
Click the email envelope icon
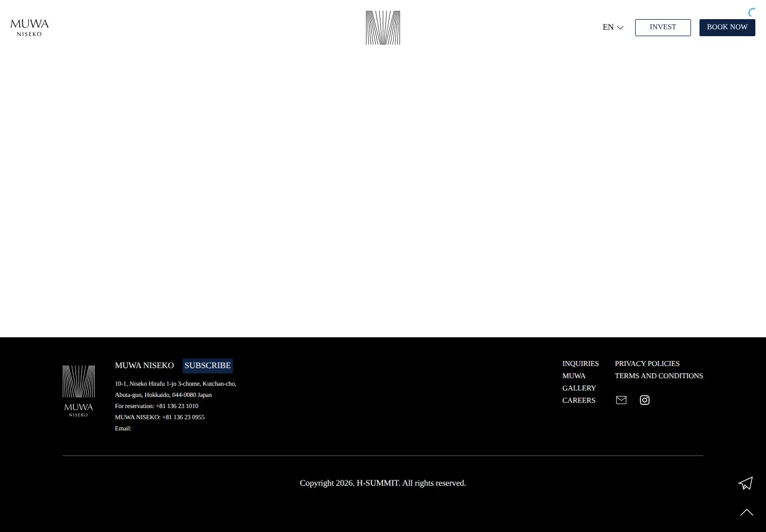[x=621, y=400]
